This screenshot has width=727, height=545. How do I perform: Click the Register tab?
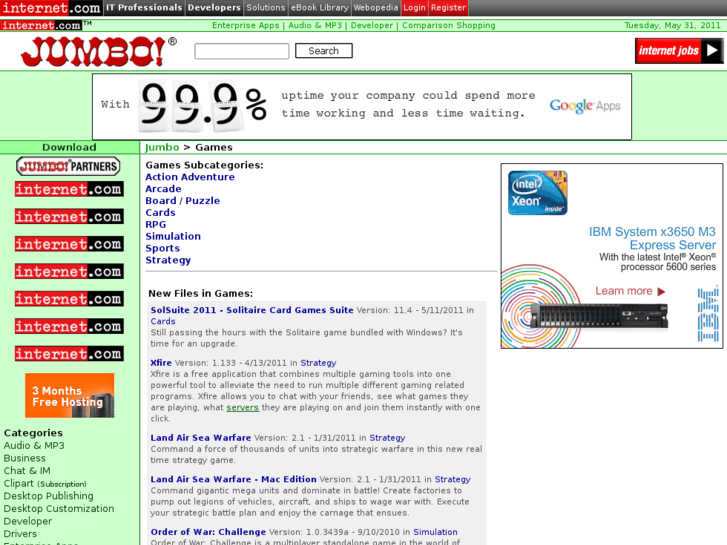click(x=448, y=7)
